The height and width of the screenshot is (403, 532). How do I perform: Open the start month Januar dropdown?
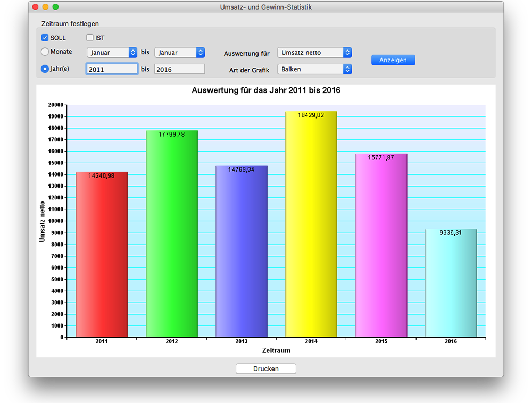click(x=112, y=53)
